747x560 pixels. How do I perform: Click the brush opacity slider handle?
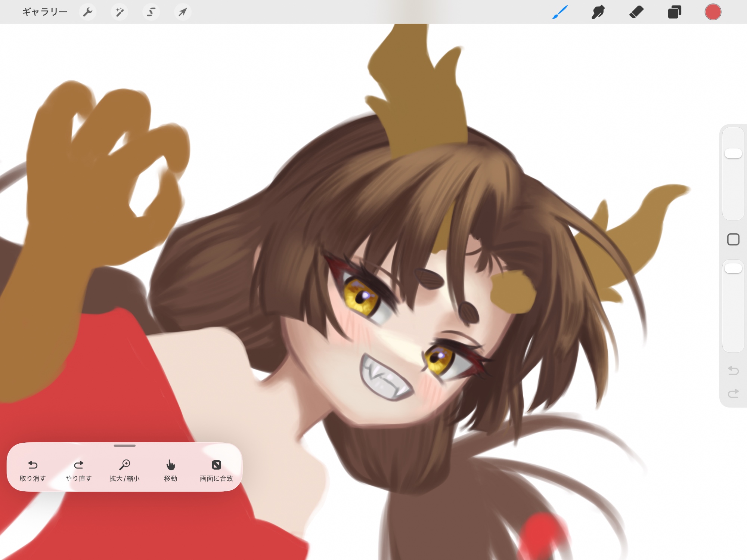(x=733, y=268)
